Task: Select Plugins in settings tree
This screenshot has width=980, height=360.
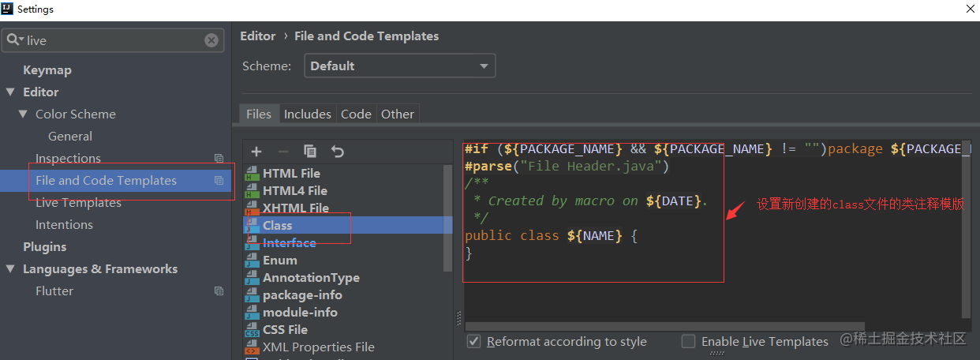Action: [x=45, y=247]
